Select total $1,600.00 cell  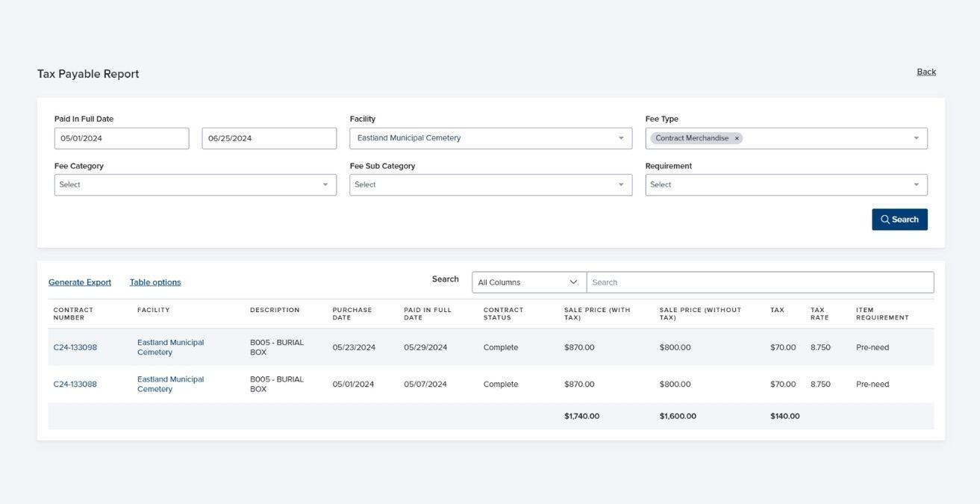pyautogui.click(x=678, y=417)
